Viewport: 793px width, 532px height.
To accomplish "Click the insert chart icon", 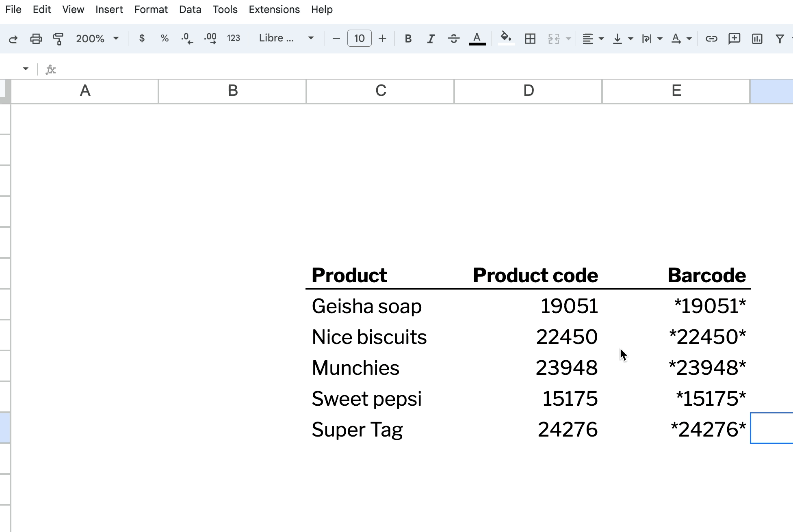I will (x=757, y=39).
